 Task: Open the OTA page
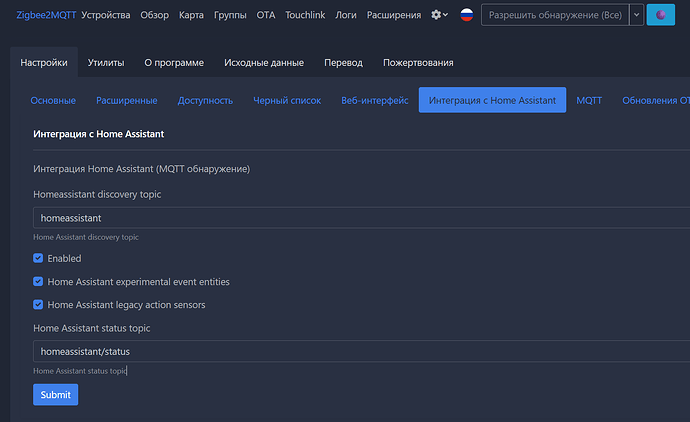(x=266, y=15)
